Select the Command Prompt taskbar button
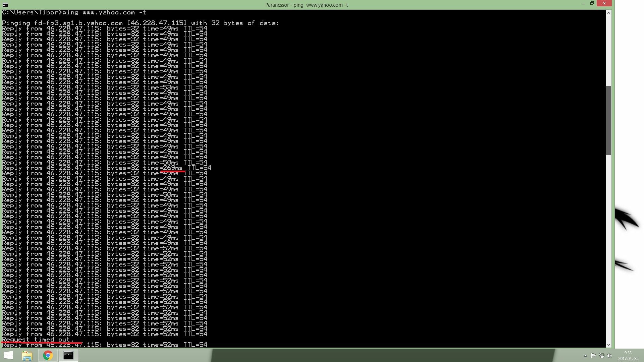 pyautogui.click(x=68, y=355)
